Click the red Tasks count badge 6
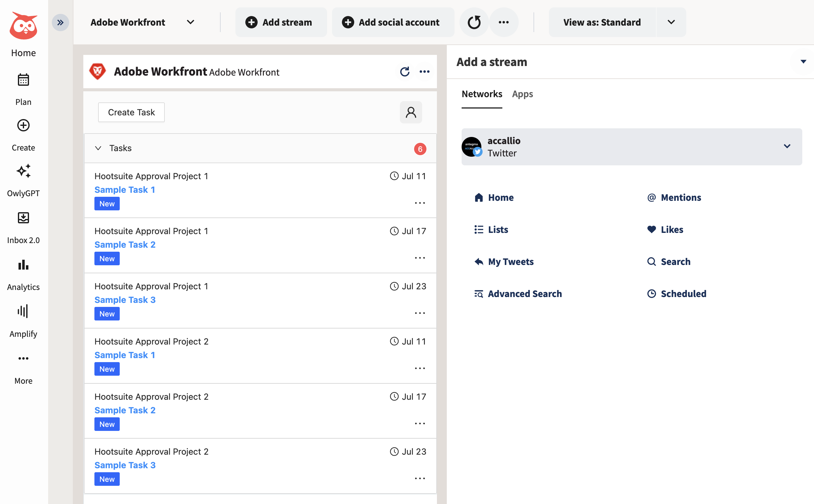Viewport: 814px width, 504px height. 420,149
